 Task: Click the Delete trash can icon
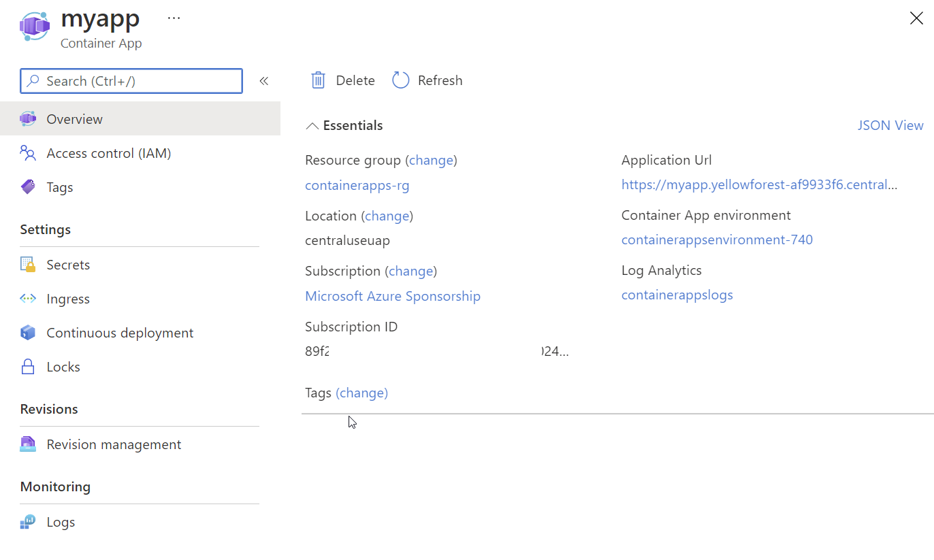click(318, 80)
